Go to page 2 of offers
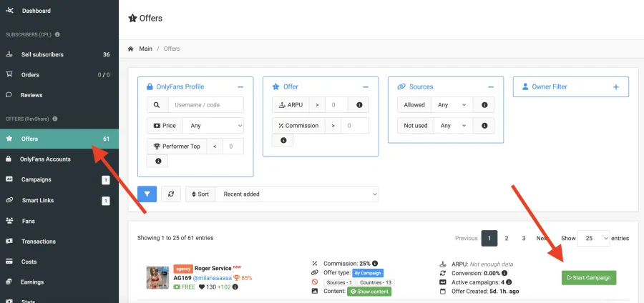 507,238
